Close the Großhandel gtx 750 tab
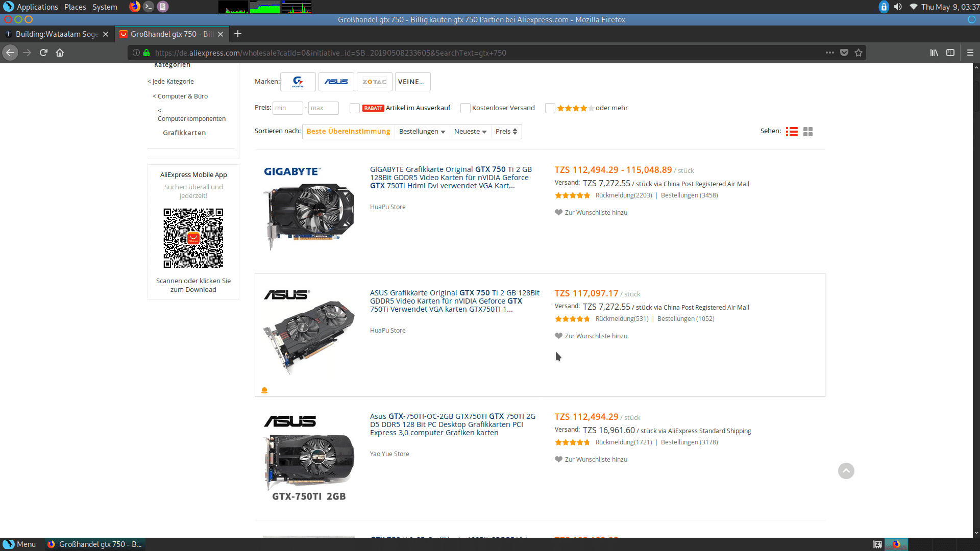This screenshot has height=551, width=980. (x=220, y=34)
